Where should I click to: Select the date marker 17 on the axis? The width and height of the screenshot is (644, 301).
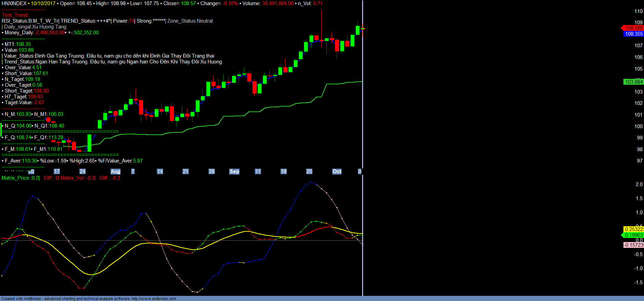[x=57, y=171]
